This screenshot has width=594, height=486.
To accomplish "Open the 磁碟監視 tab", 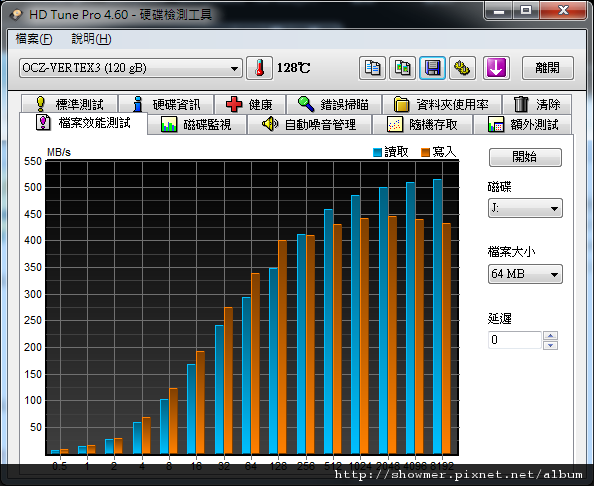I will point(197,124).
